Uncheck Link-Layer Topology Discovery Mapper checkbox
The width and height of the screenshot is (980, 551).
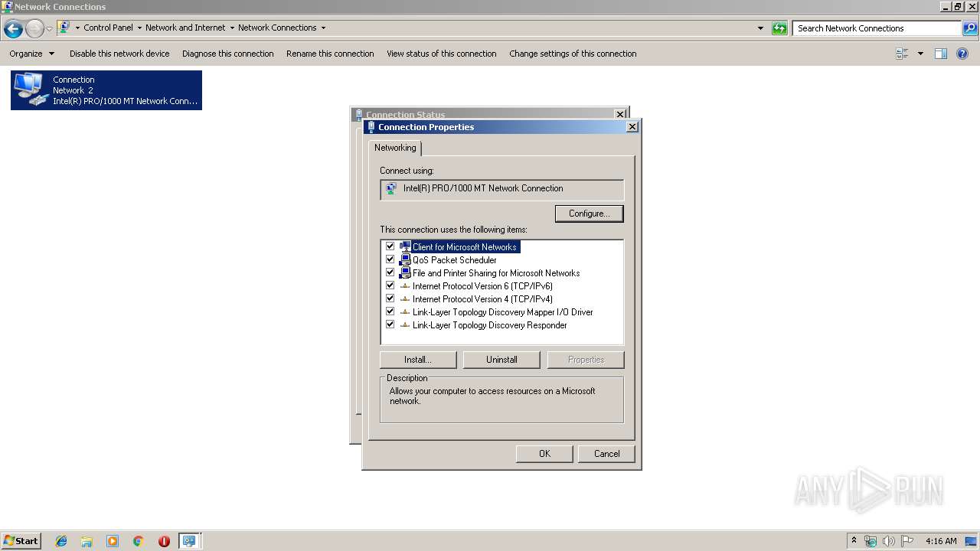click(390, 311)
